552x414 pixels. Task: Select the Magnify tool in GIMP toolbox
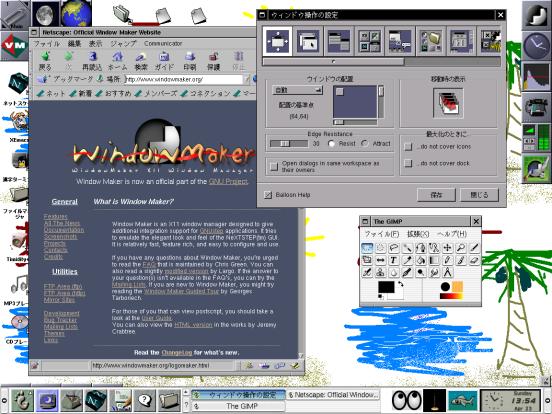pyautogui.click(x=461, y=248)
